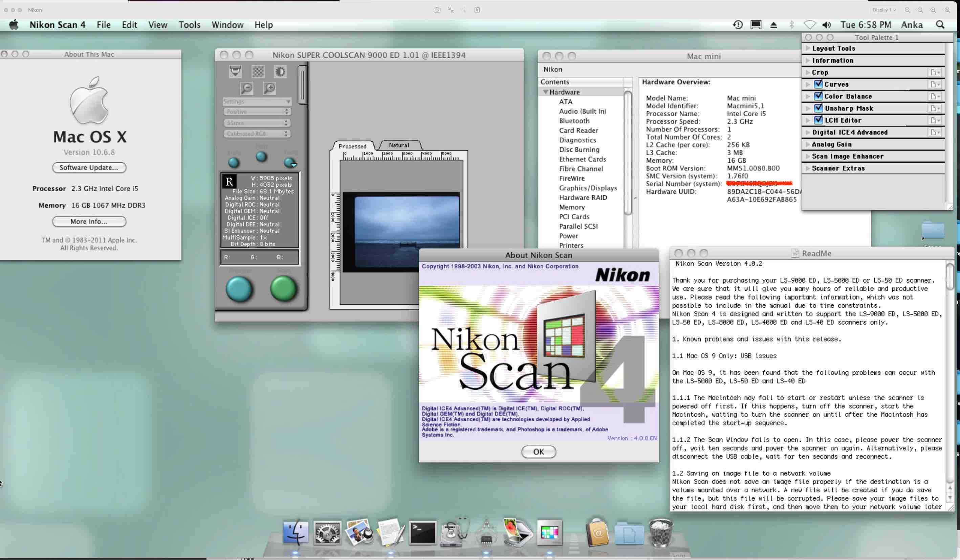
Task: Click the Time Machine menu bar icon
Action: click(x=738, y=25)
